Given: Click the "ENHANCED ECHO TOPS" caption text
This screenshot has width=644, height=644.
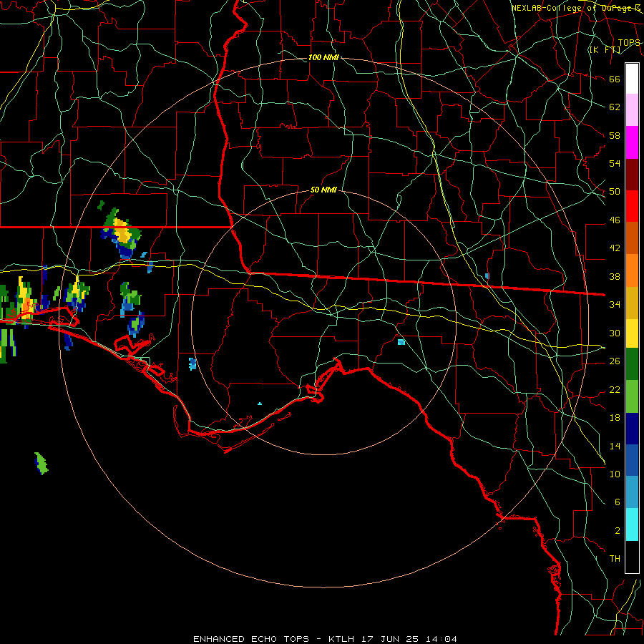Looking at the screenshot, I should click(x=251, y=639).
